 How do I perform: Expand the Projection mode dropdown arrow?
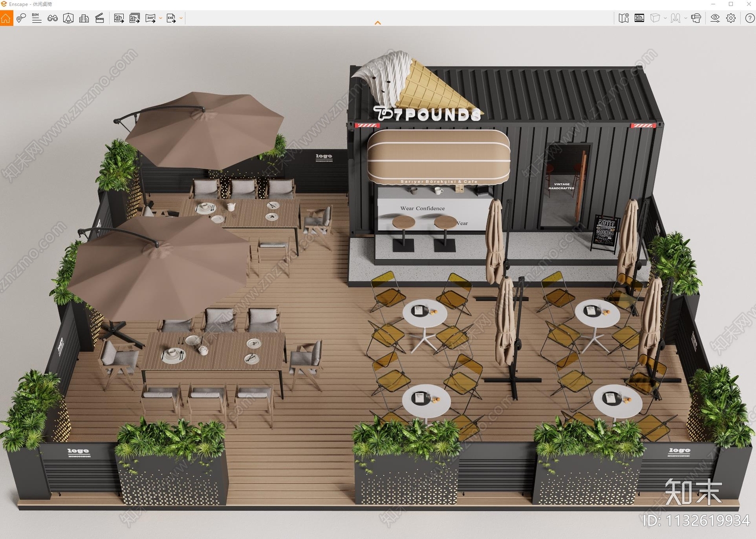pos(686,18)
